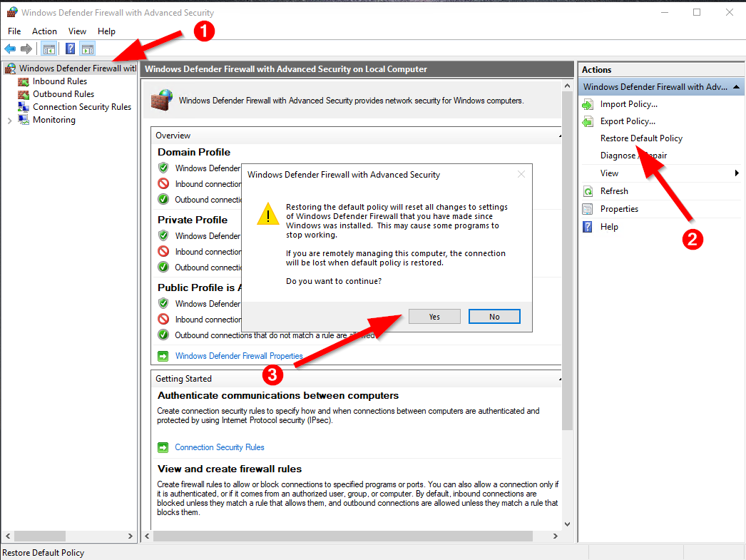Open the Windows Defender Firewall Properties link
Viewport: 746px width, 560px height.
[x=239, y=356]
